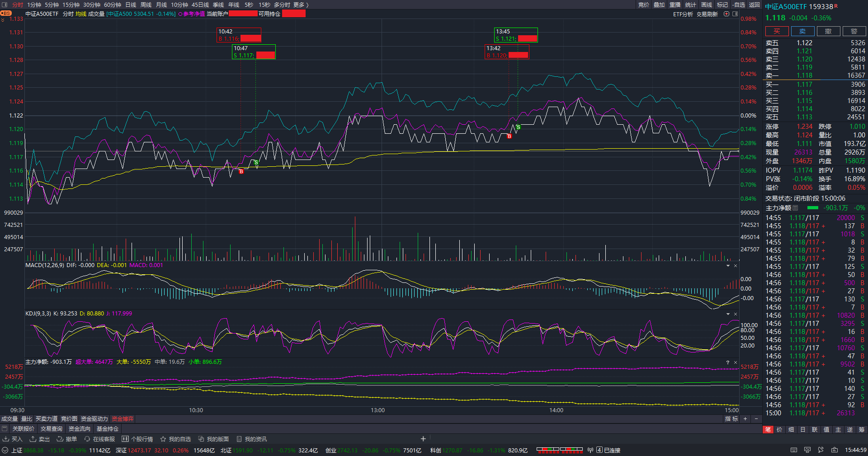Click the 10:47 sell trade marker label
The image size is (868, 456).
254,52
